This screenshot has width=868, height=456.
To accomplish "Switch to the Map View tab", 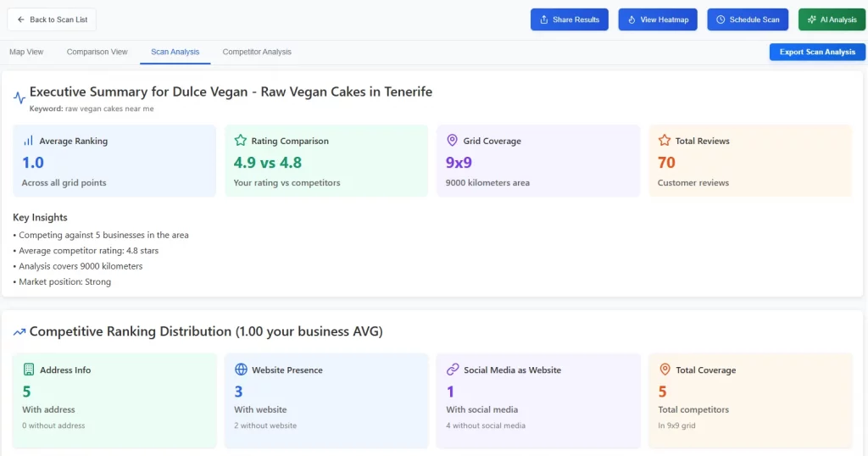I will (26, 52).
